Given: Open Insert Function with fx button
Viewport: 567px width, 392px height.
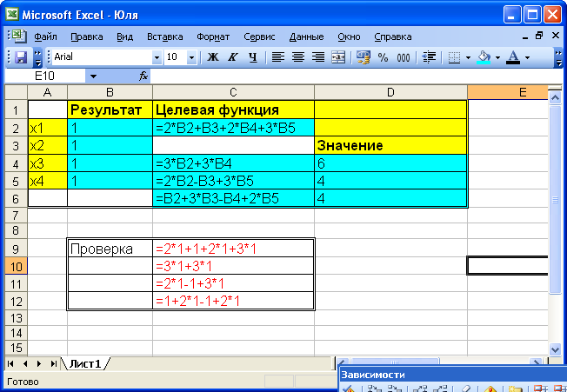Looking at the screenshot, I should (x=143, y=76).
